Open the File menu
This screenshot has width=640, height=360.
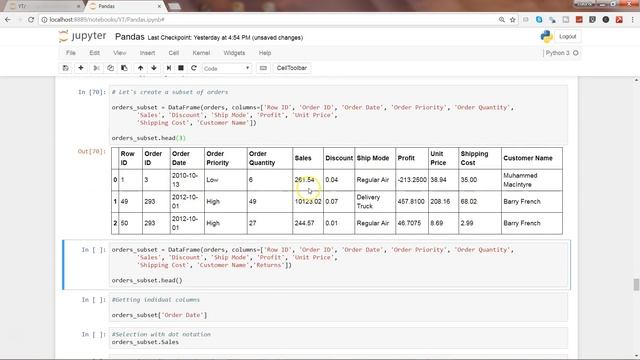click(x=71, y=53)
